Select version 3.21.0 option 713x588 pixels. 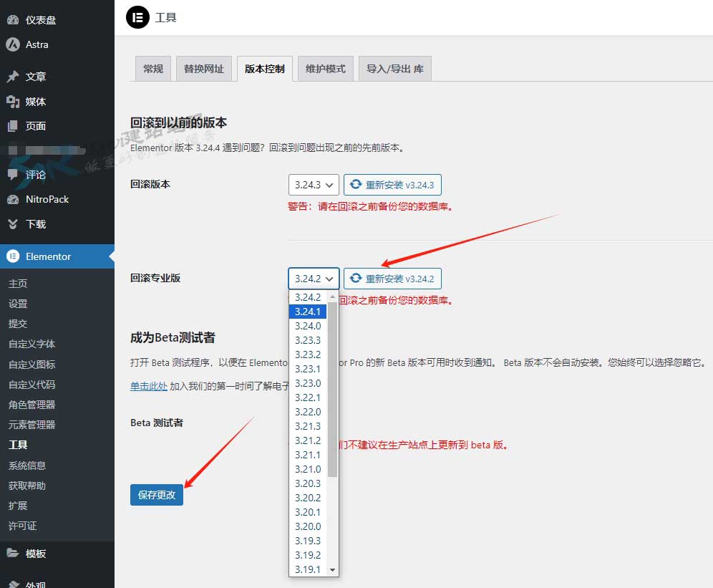click(x=308, y=469)
